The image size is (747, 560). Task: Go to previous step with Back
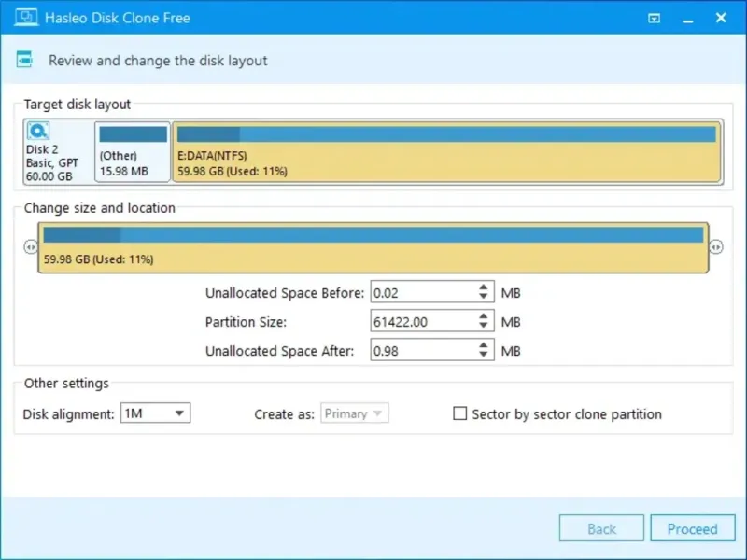[x=601, y=529]
